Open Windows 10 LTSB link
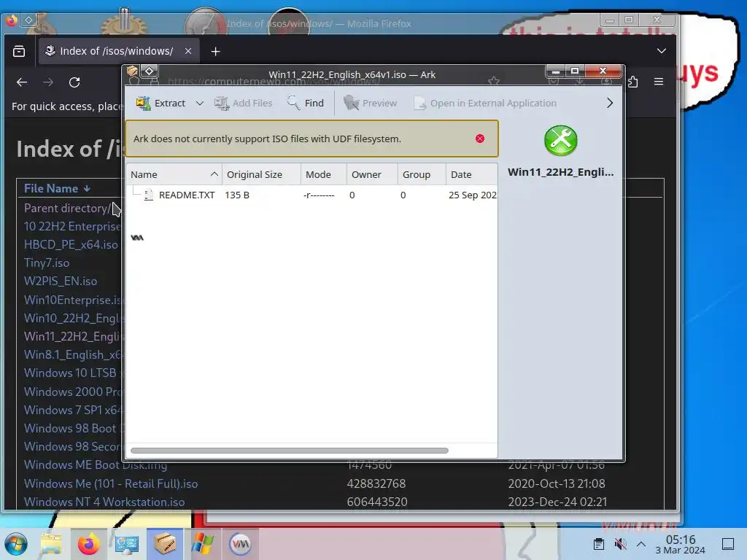 (70, 373)
